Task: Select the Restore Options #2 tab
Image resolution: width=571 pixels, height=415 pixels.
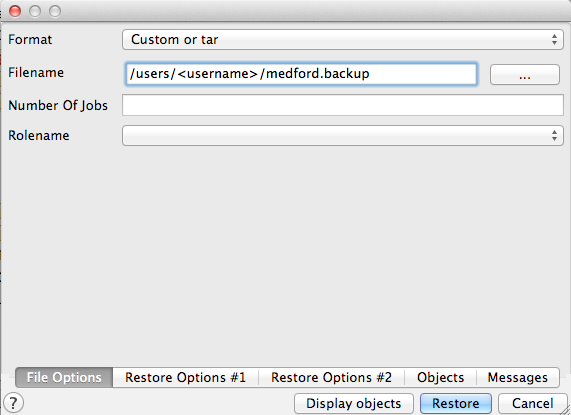Action: (x=331, y=378)
